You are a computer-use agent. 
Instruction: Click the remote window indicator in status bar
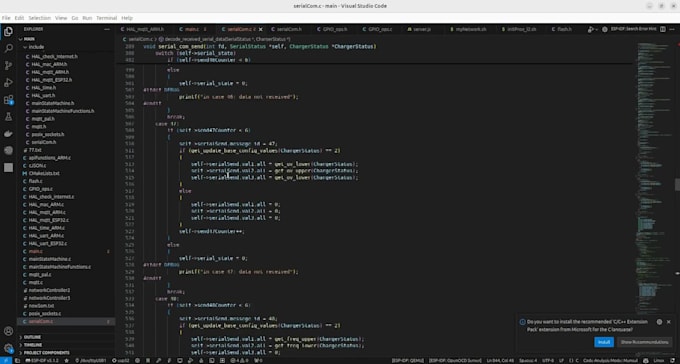[5, 361]
